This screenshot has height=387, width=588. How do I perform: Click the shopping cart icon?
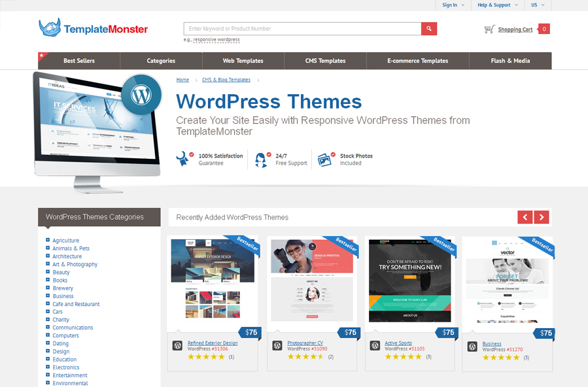pyautogui.click(x=489, y=29)
